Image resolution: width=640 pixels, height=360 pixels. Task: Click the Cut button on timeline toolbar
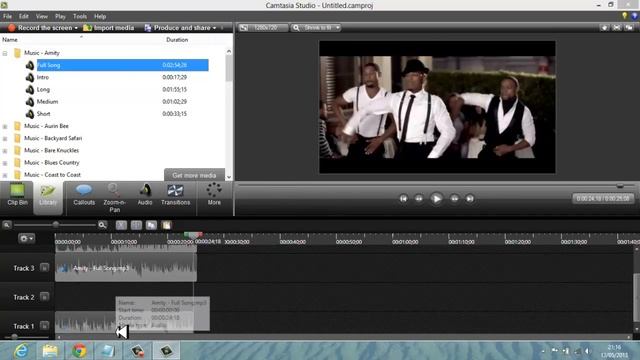(121, 225)
